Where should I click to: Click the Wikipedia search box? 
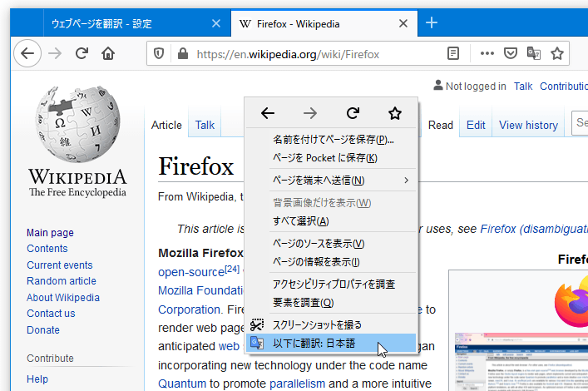(581, 122)
